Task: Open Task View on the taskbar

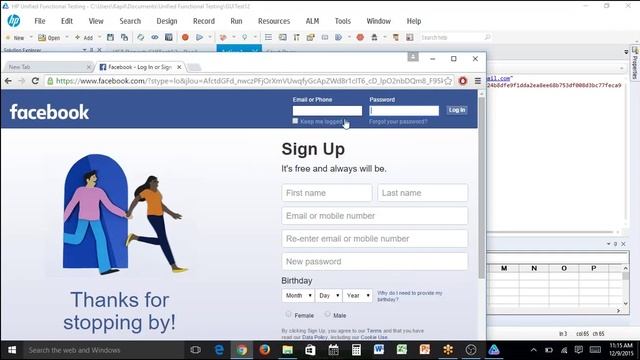Action: point(196,350)
